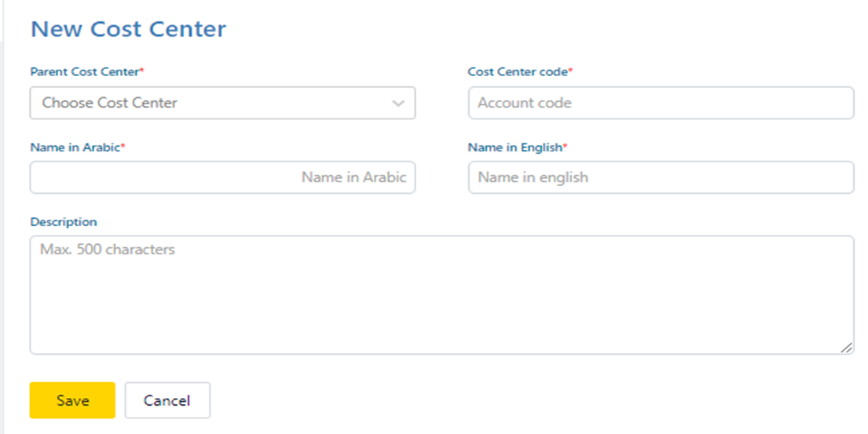Click the 'Description' label text

(64, 222)
